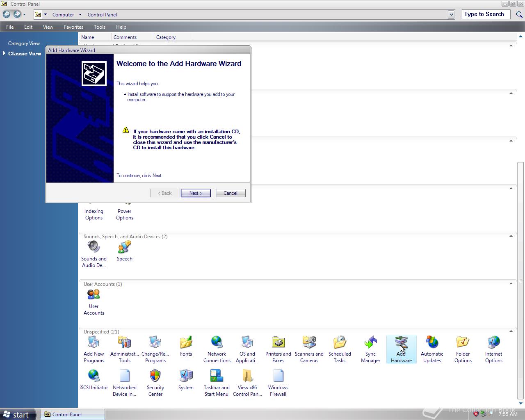Screen dimensions: 525x420
Task: Sort by Name column header
Action: (96, 37)
